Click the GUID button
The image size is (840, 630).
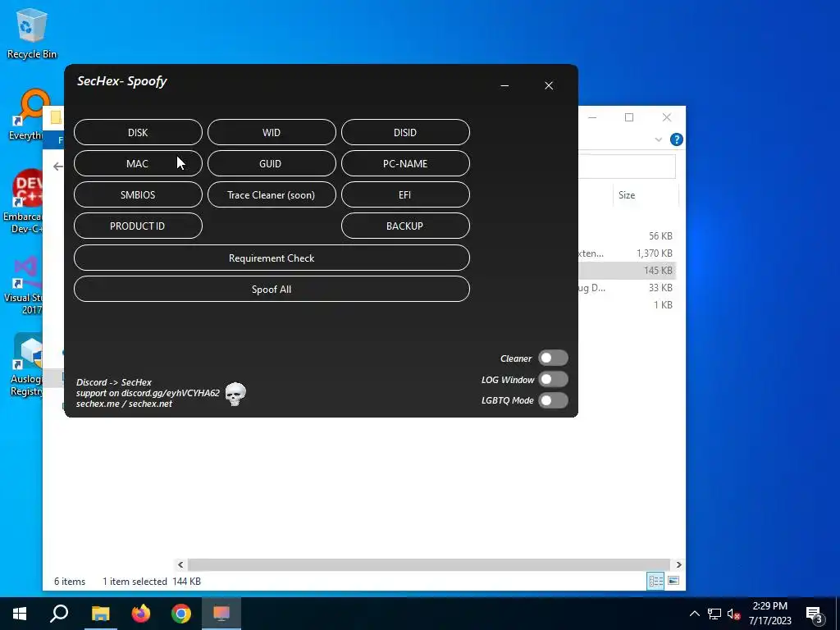coord(272,163)
